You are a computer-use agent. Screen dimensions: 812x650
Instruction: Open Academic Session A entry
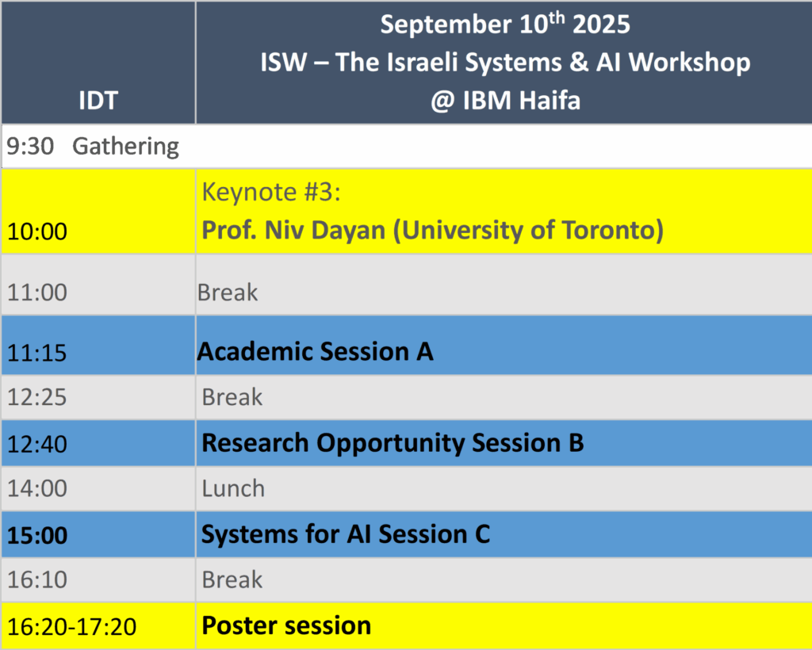click(x=315, y=351)
